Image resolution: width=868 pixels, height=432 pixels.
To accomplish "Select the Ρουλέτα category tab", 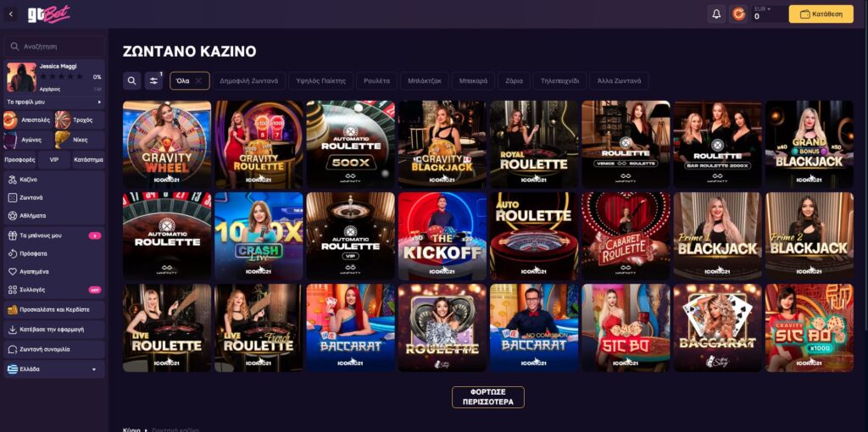I will tap(376, 80).
